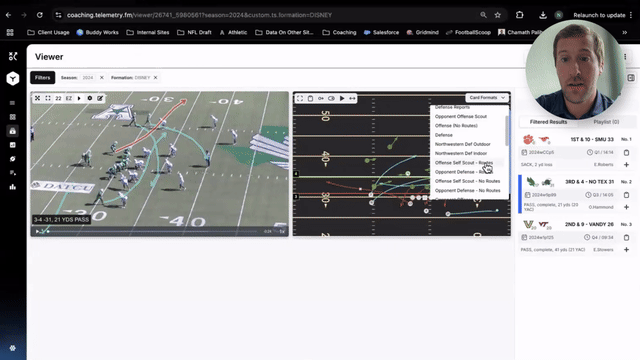This screenshot has height=360, width=640.
Task: Flip the field diagram horizontally via arrows icon
Action: pyautogui.click(x=352, y=98)
